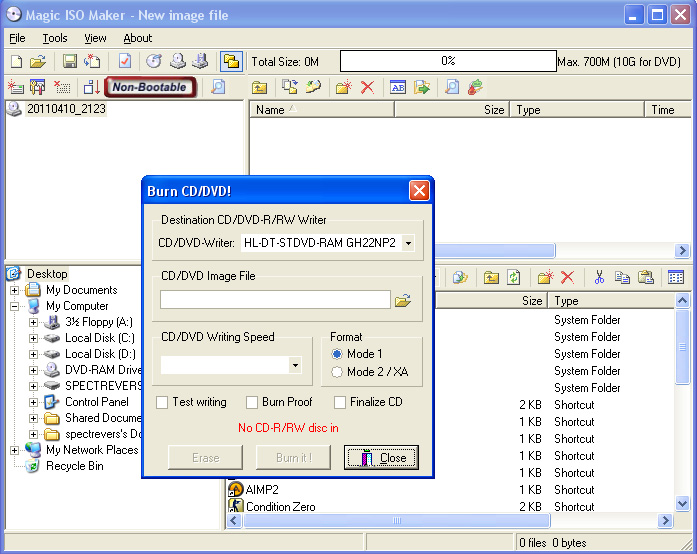
Task: Click the Erase button
Action: point(205,458)
